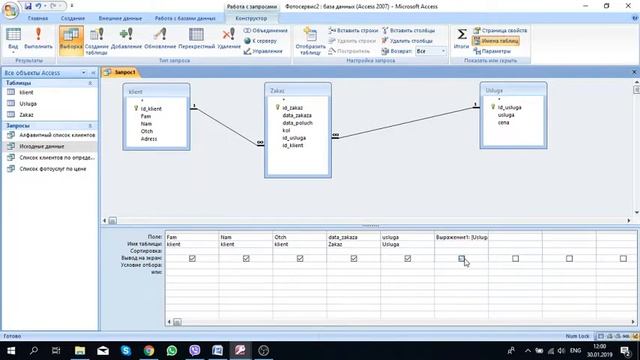The image size is (640, 360).
Task: Select the Запрос1 document tab
Action: pyautogui.click(x=121, y=72)
